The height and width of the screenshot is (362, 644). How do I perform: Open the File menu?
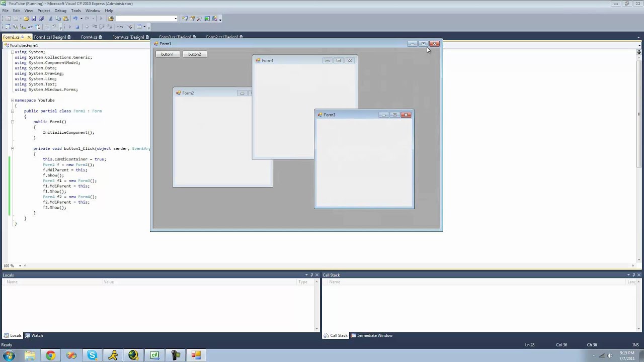pyautogui.click(x=5, y=11)
